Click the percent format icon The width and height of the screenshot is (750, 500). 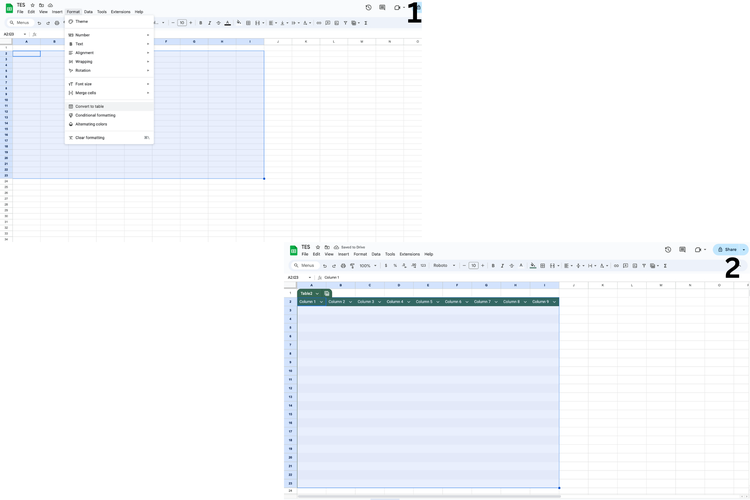[395, 266]
